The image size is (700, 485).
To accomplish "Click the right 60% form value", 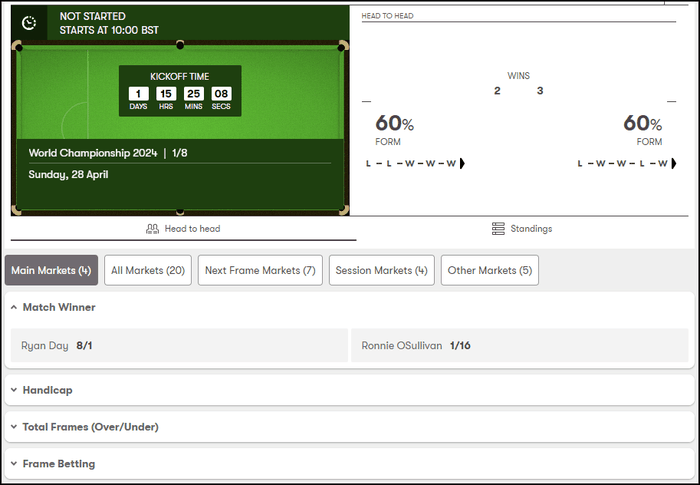I will [x=643, y=123].
